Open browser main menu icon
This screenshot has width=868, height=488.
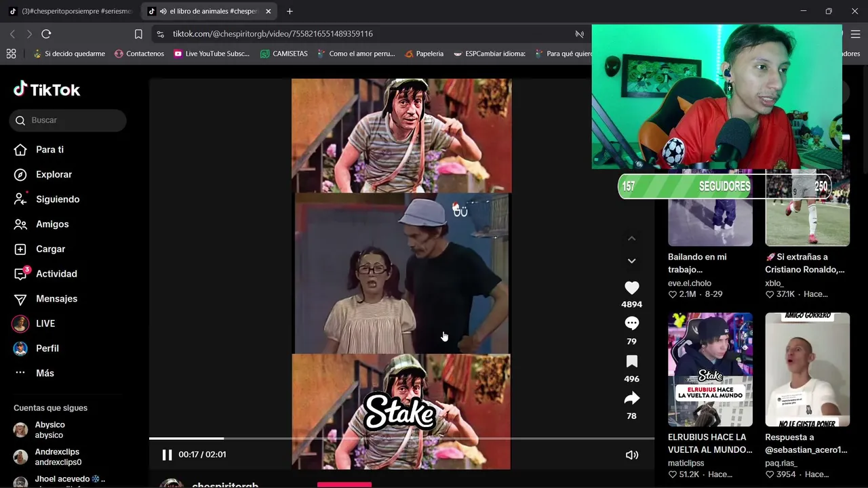pos(855,34)
